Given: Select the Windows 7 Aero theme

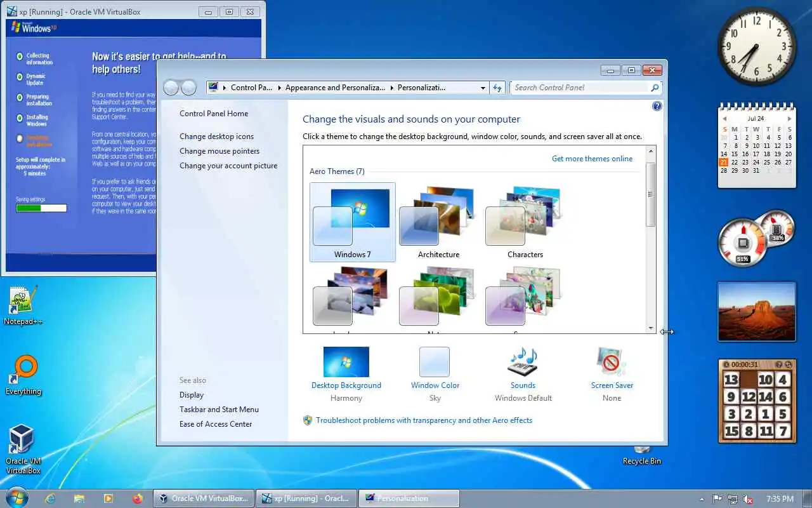Looking at the screenshot, I should coord(353,222).
